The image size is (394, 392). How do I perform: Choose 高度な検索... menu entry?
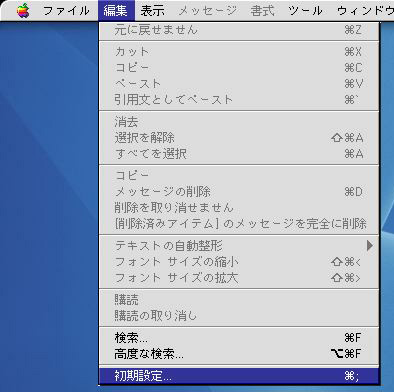coord(239,354)
